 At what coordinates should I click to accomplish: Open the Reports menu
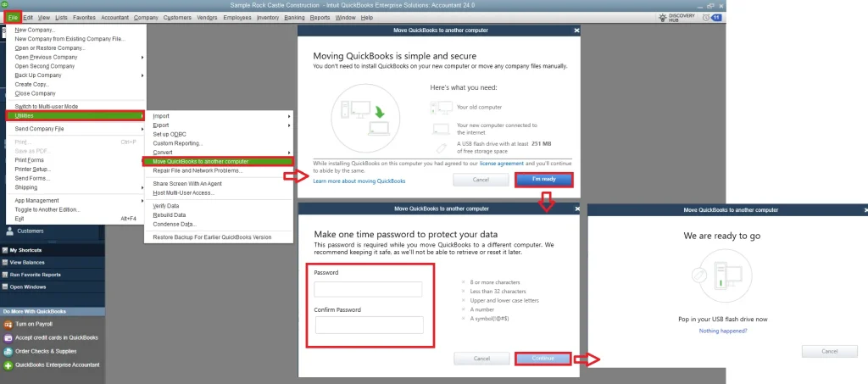tap(320, 18)
